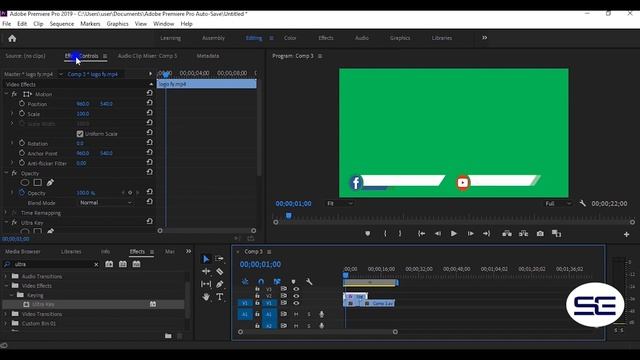
Task: Select the Type tool
Action: (x=220, y=297)
